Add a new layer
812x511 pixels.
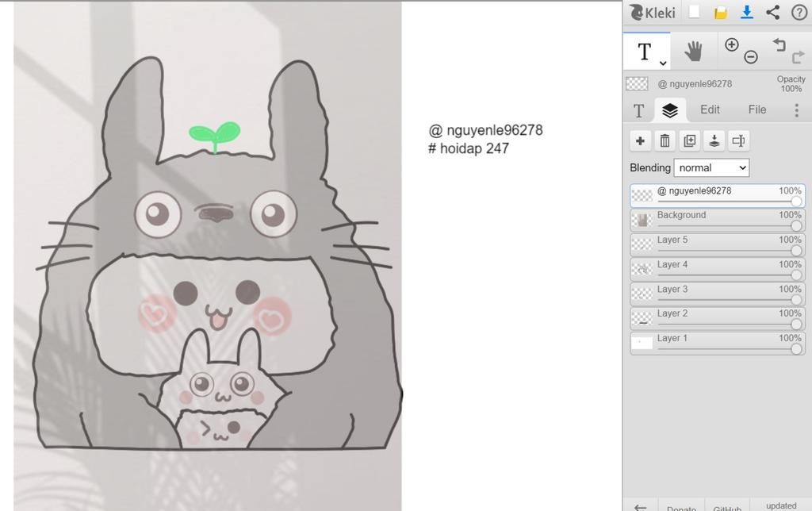(x=640, y=140)
